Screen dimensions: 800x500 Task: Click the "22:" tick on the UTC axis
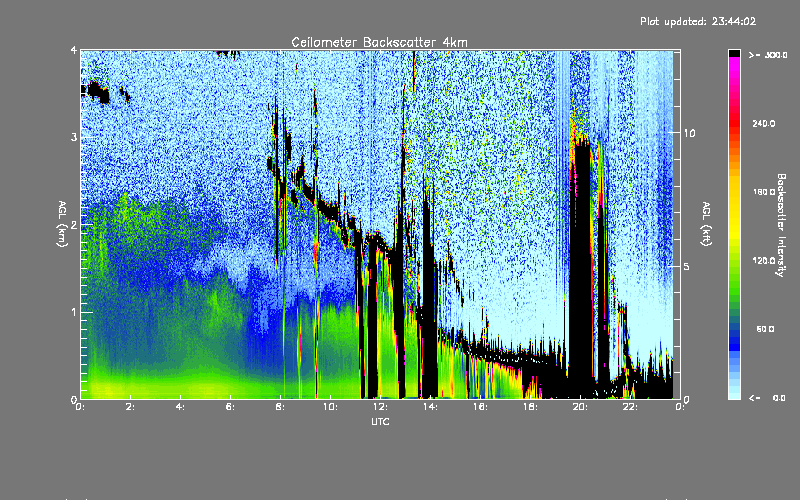pyautogui.click(x=630, y=407)
